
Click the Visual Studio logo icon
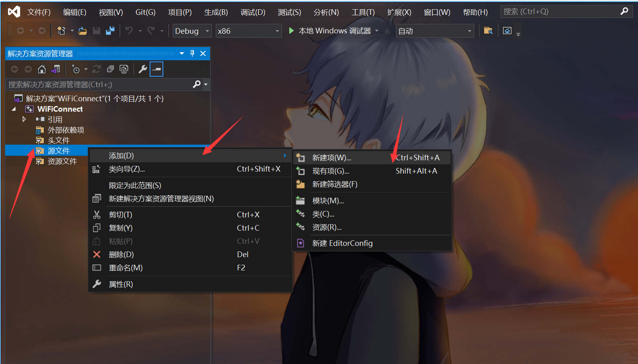point(14,12)
